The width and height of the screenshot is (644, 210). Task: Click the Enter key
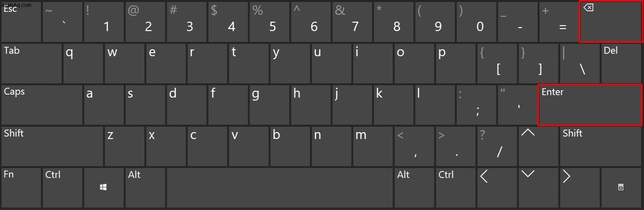(x=590, y=105)
